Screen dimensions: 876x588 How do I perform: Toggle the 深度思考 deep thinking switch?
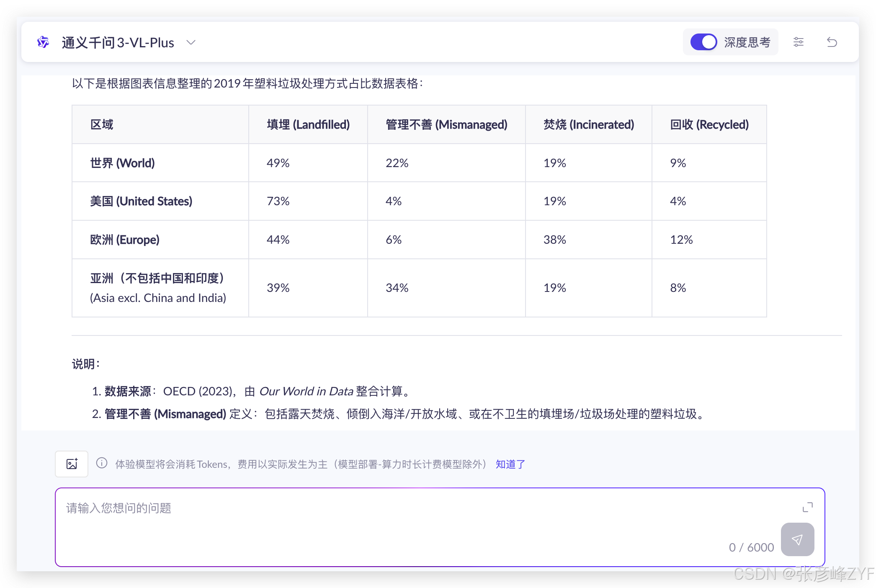tap(703, 42)
